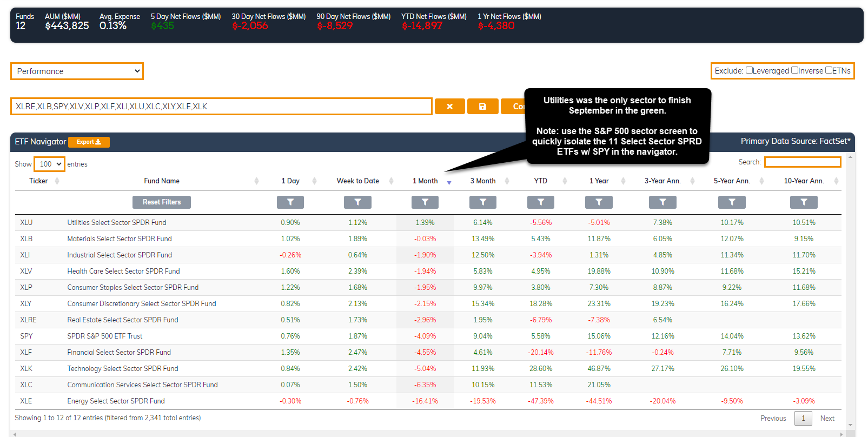Screen dimensions: 868x437
Task: Tick the Inverse exclude checkbox
Action: point(794,70)
